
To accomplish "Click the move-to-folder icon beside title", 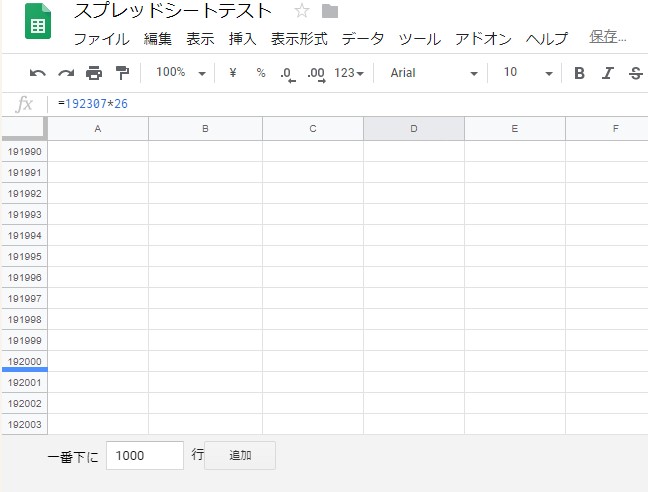I will pos(330,12).
